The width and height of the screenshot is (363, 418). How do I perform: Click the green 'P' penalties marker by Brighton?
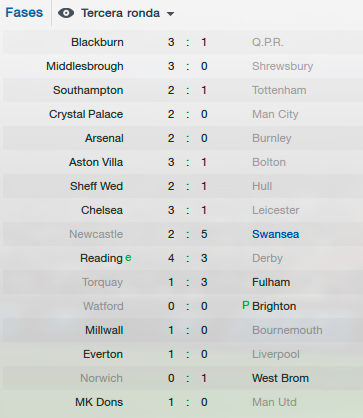pyautogui.click(x=246, y=305)
